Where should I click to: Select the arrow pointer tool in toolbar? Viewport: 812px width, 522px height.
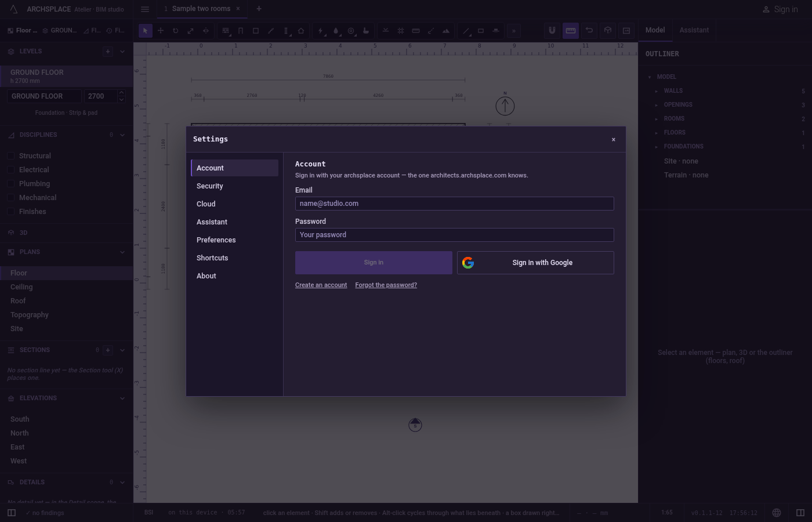pos(146,31)
